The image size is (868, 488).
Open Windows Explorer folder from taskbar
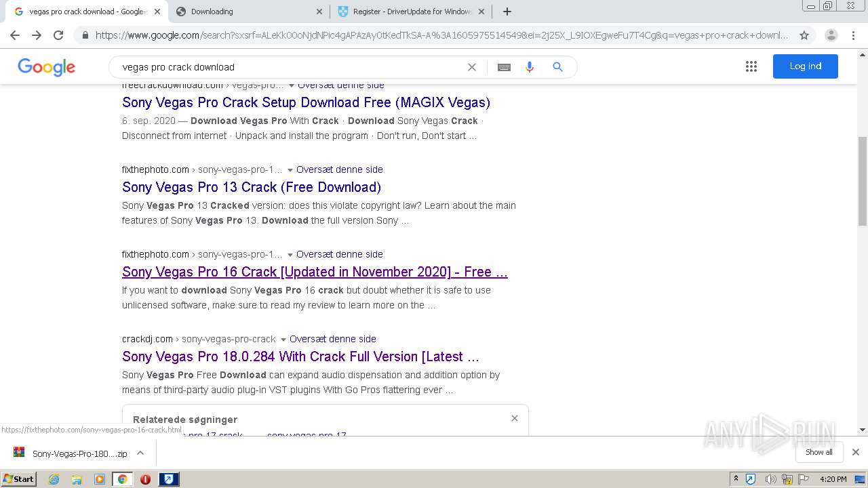tap(77, 479)
